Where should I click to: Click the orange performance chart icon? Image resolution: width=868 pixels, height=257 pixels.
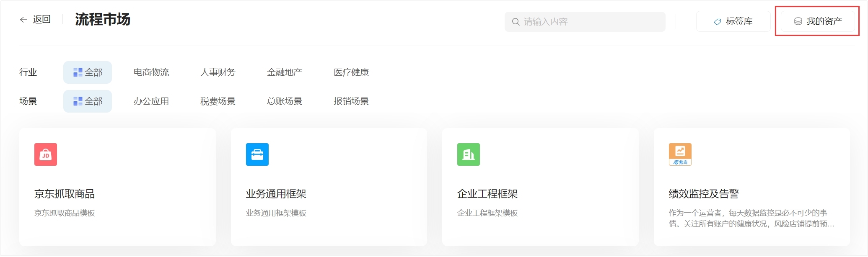(x=680, y=154)
